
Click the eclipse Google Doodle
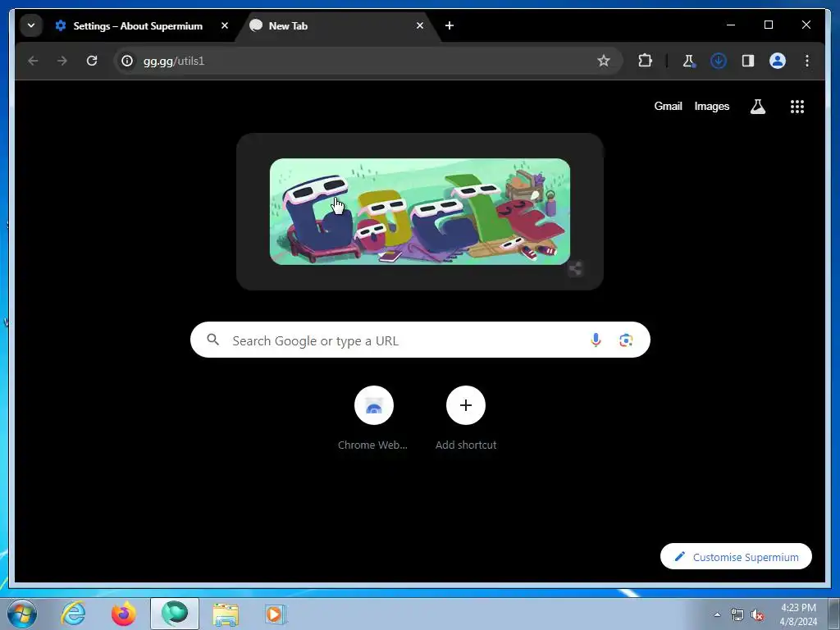click(x=420, y=212)
